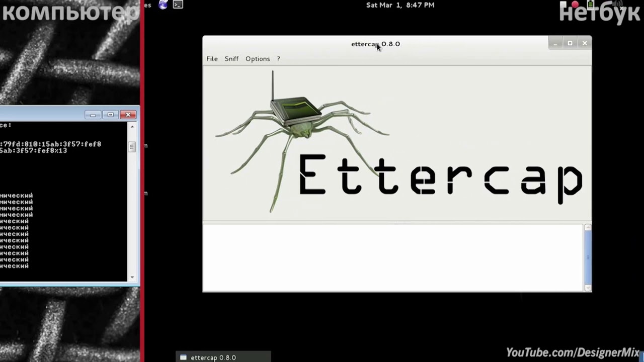Click the Ettercap log scrollbar thumb
Image resolution: width=644 pixels, height=362 pixels.
[588, 257]
